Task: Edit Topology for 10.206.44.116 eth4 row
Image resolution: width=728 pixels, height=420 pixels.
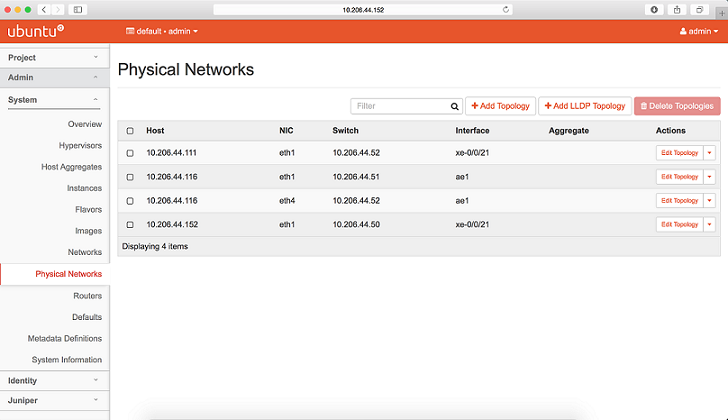Action: coord(680,200)
